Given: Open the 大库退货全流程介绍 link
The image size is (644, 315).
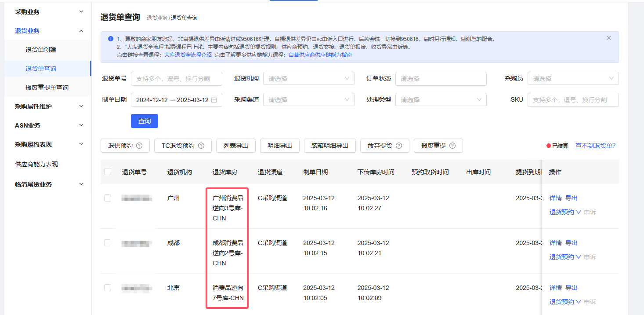Looking at the screenshot, I should [188, 55].
